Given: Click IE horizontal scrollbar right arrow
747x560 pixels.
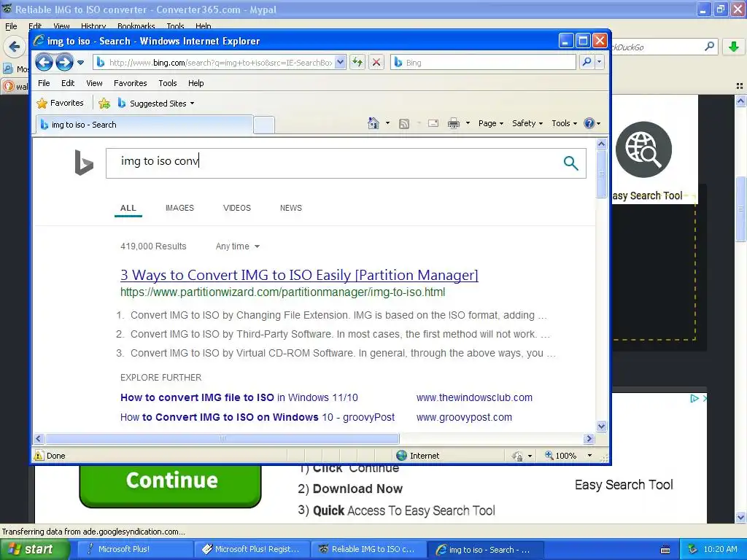Looking at the screenshot, I should 589,438.
